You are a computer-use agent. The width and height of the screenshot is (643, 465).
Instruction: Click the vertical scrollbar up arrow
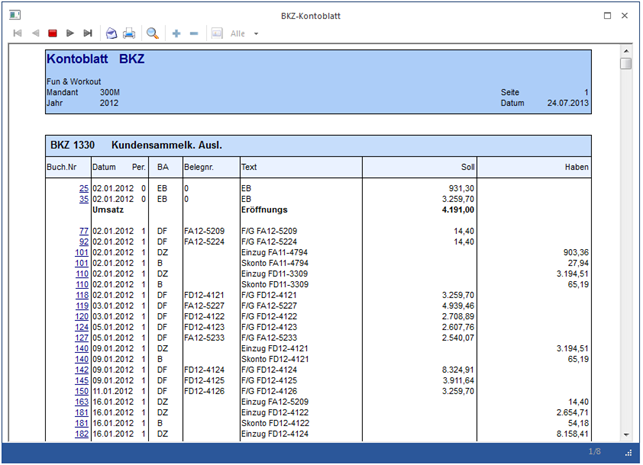click(x=625, y=50)
